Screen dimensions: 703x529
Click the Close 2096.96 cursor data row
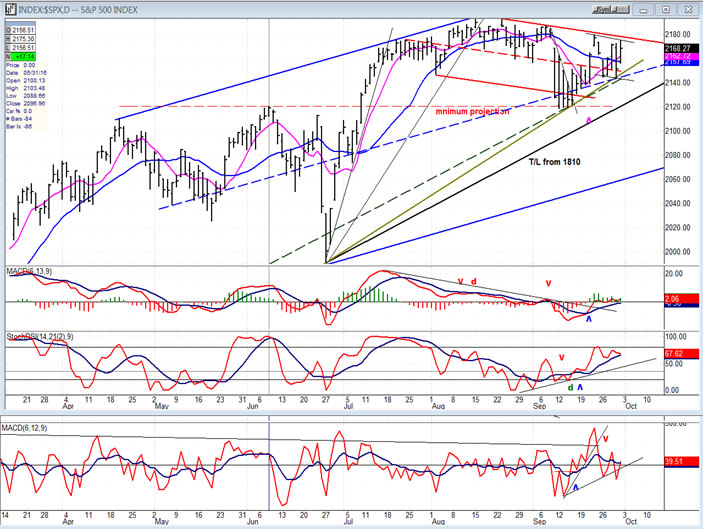(26, 103)
